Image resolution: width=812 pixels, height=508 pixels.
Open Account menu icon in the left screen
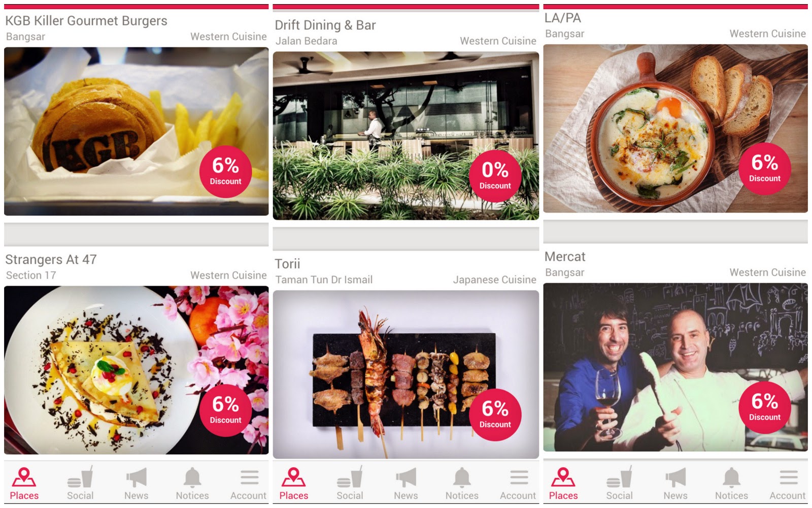(249, 478)
